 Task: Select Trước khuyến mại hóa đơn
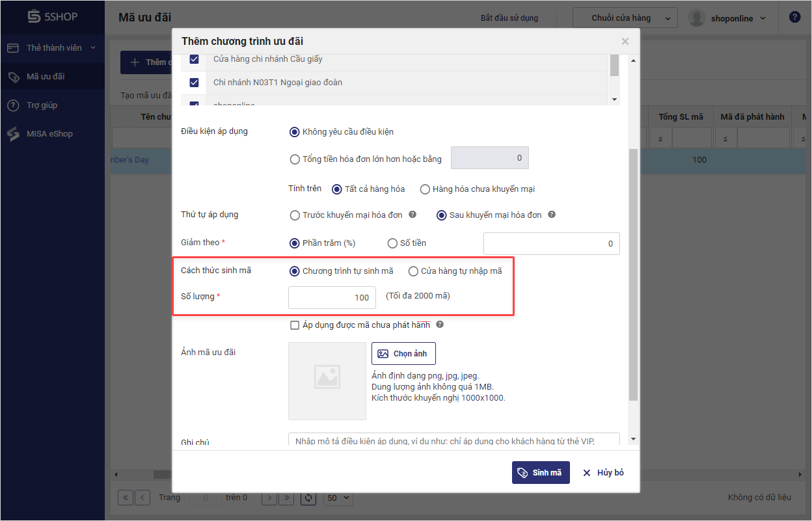click(294, 215)
